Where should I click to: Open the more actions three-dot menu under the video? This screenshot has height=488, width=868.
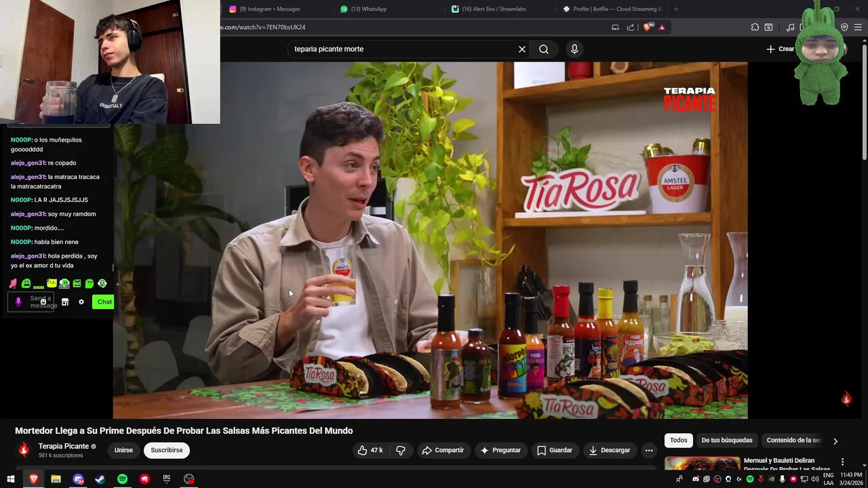649,450
